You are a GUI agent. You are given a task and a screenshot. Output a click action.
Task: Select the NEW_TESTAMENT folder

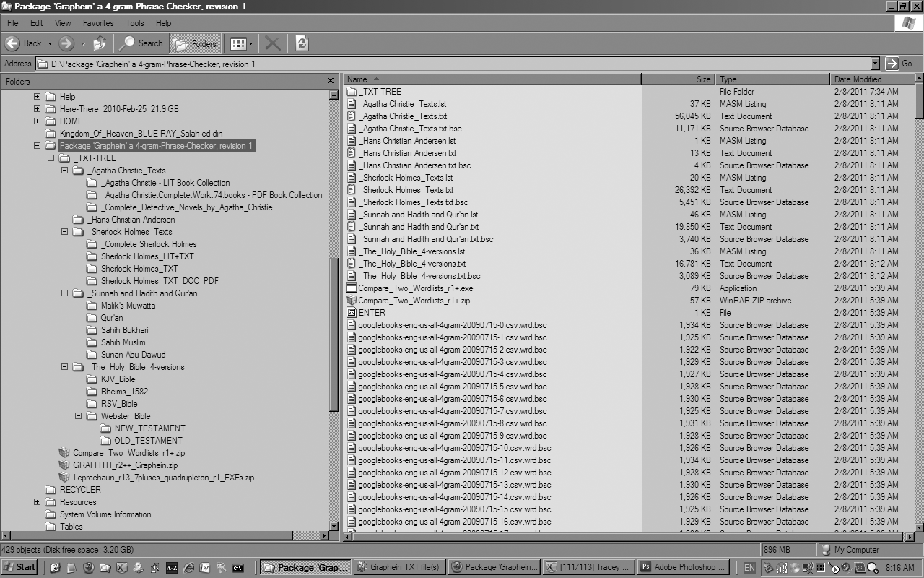[149, 428]
